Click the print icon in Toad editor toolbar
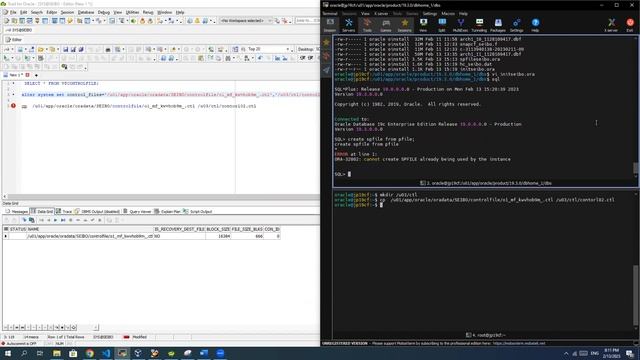The width and height of the screenshot is (640, 360). point(108,49)
